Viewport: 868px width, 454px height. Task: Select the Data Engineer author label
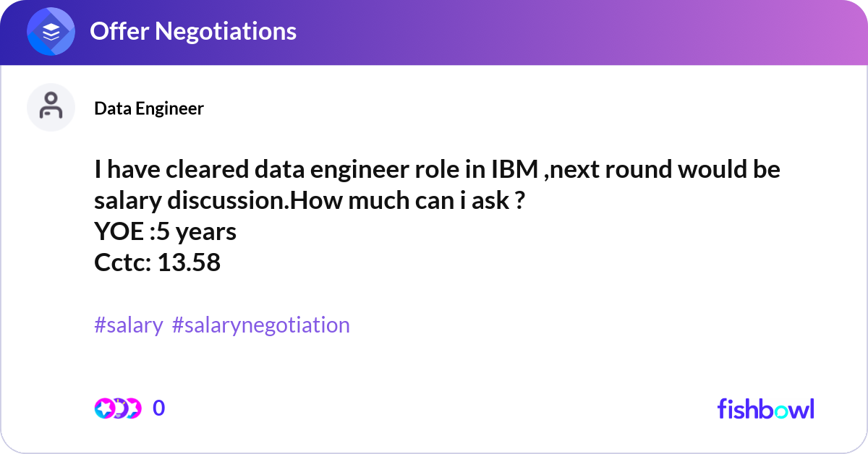[149, 108]
